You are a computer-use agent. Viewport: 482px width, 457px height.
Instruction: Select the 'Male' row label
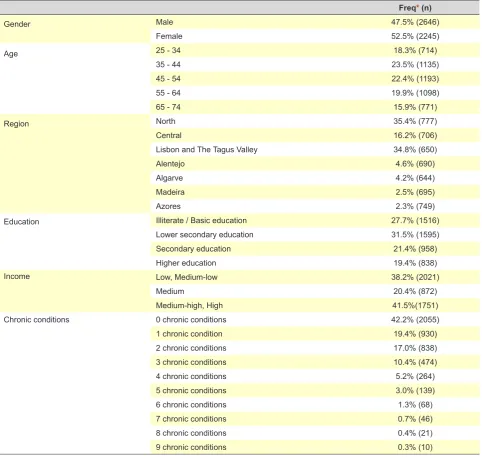[x=164, y=22]
